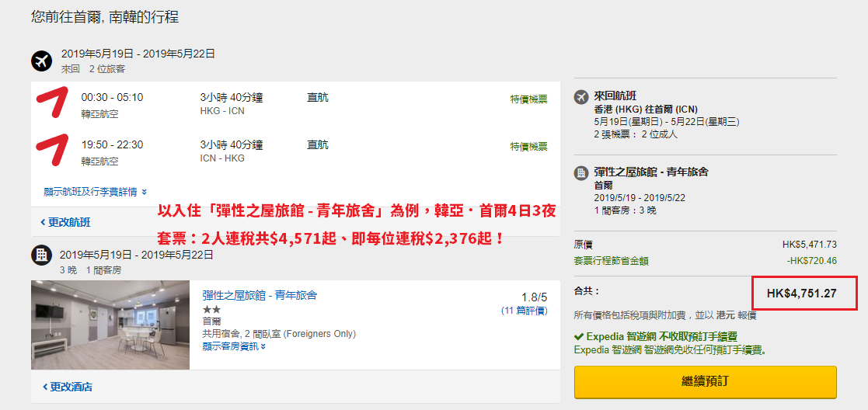Click hotel icon in the price summary panel
Screen dimensions: 868x410
pyautogui.click(x=581, y=172)
